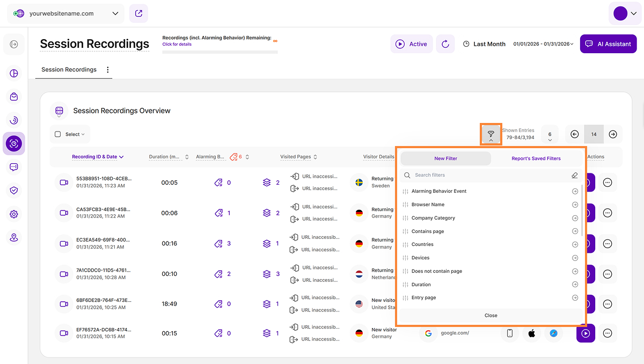Open Session Recordings sidebar icon
644x364 pixels.
14,143
